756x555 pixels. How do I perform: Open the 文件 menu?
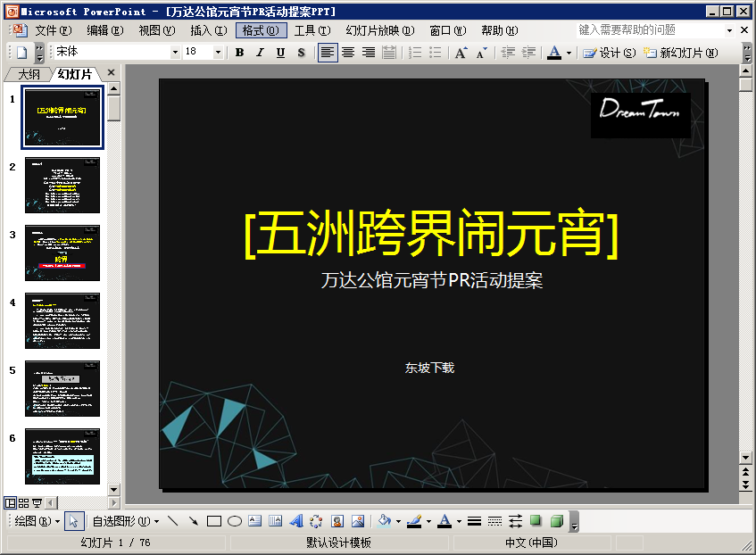[53, 30]
